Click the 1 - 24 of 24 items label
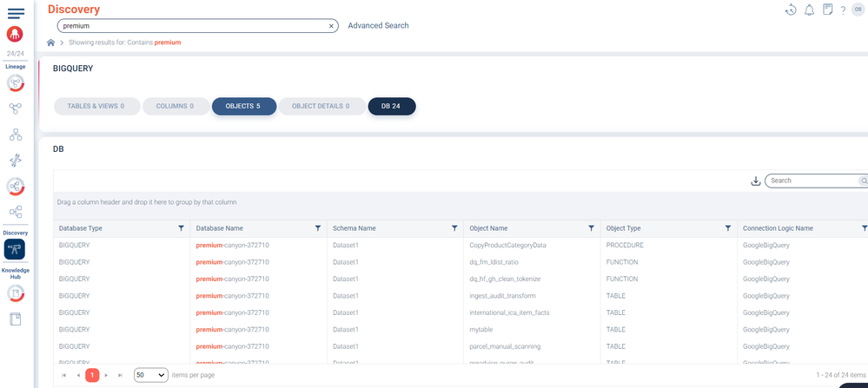868x388 pixels. point(841,375)
